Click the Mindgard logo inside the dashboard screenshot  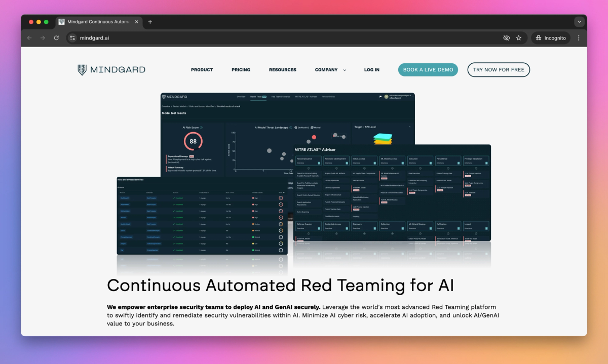point(174,97)
